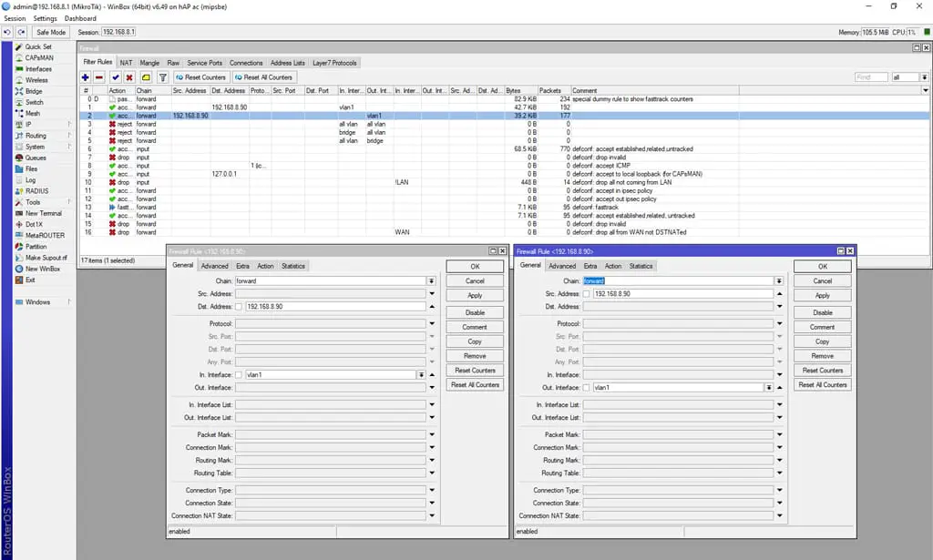Click the enable rule checkmark icon

[116, 77]
